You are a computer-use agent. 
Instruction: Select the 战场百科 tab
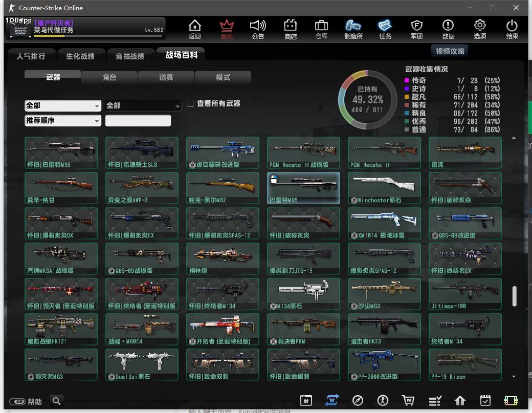point(181,55)
